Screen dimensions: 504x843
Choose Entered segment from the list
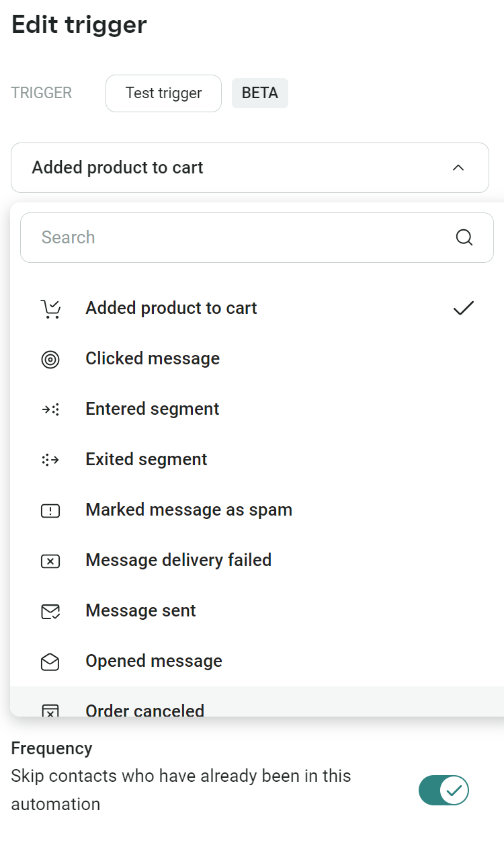[257, 409]
